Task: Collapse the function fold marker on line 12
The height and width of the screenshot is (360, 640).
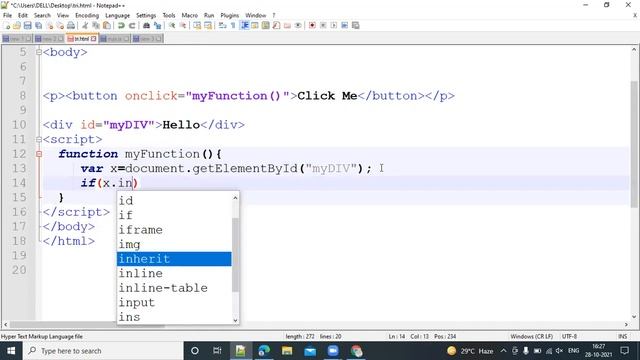Action: (x=39, y=154)
